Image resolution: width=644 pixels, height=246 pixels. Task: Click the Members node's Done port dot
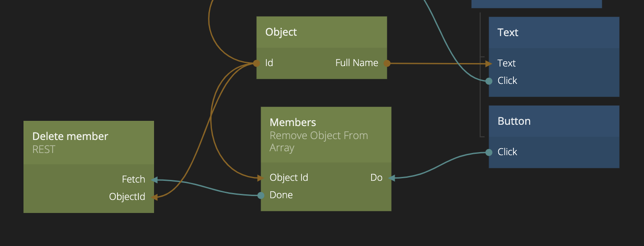coord(261,196)
